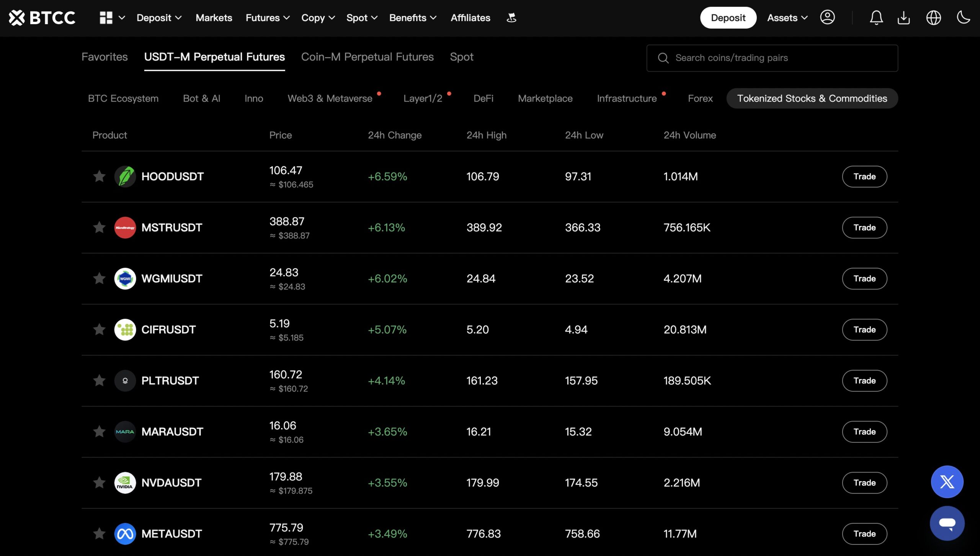Favorite CIFRUSDT with the star
Image resolution: width=980 pixels, height=556 pixels.
click(99, 329)
